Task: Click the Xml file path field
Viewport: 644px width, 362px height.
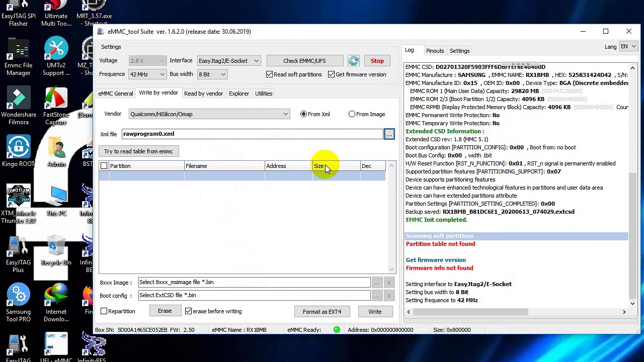Action: tap(252, 134)
